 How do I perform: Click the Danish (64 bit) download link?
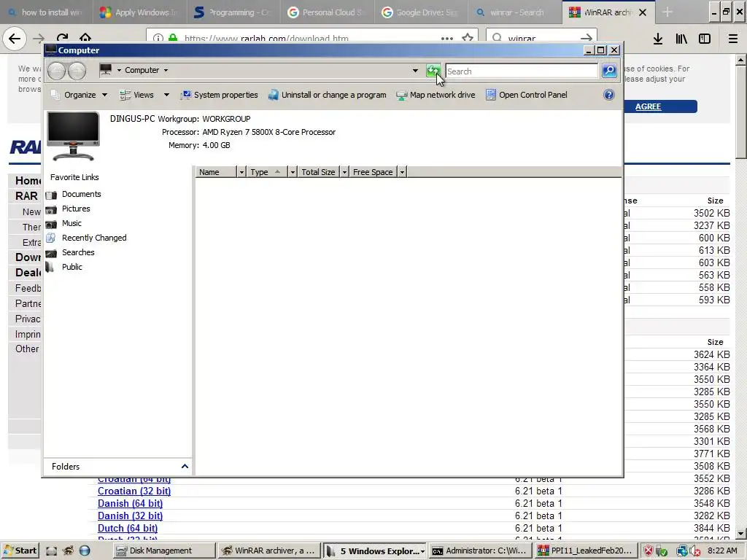(130, 503)
